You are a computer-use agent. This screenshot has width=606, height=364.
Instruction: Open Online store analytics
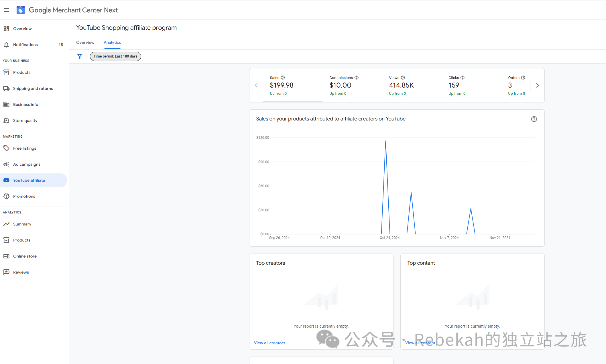pos(33,256)
